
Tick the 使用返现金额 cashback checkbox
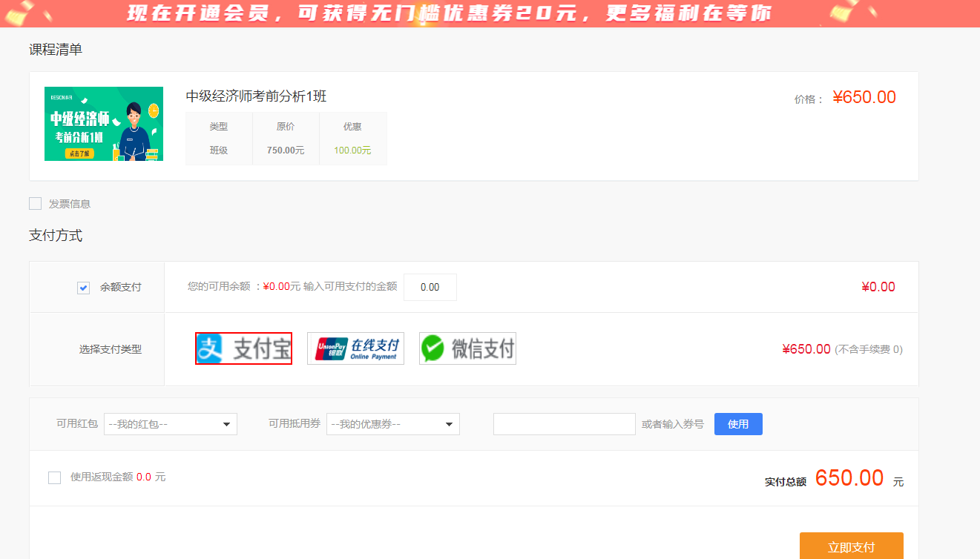pos(54,477)
